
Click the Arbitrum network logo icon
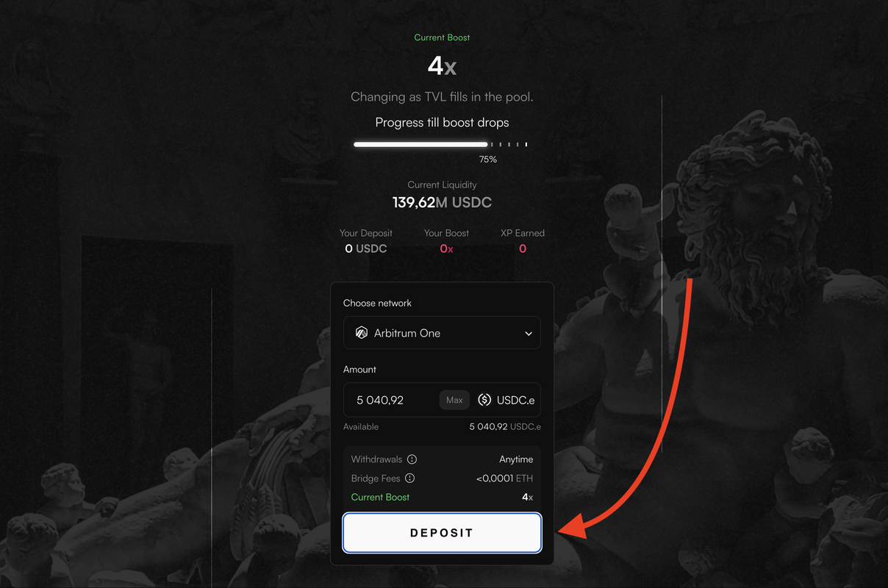coord(361,333)
